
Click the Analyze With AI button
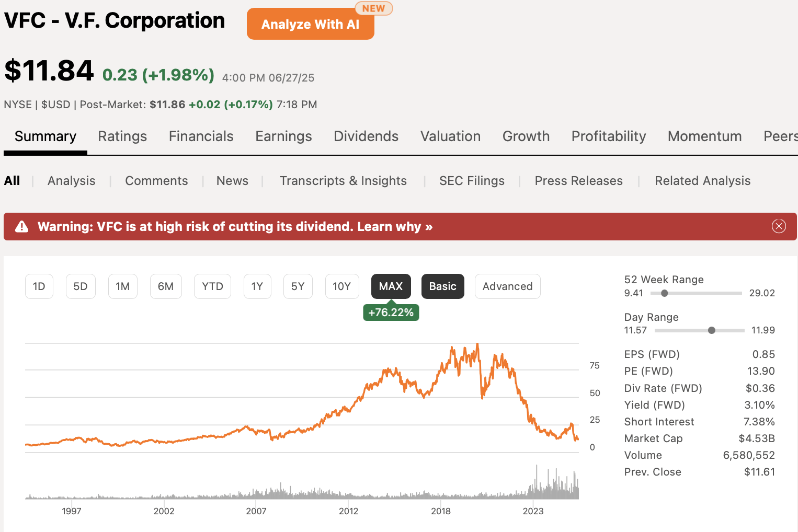coord(310,24)
